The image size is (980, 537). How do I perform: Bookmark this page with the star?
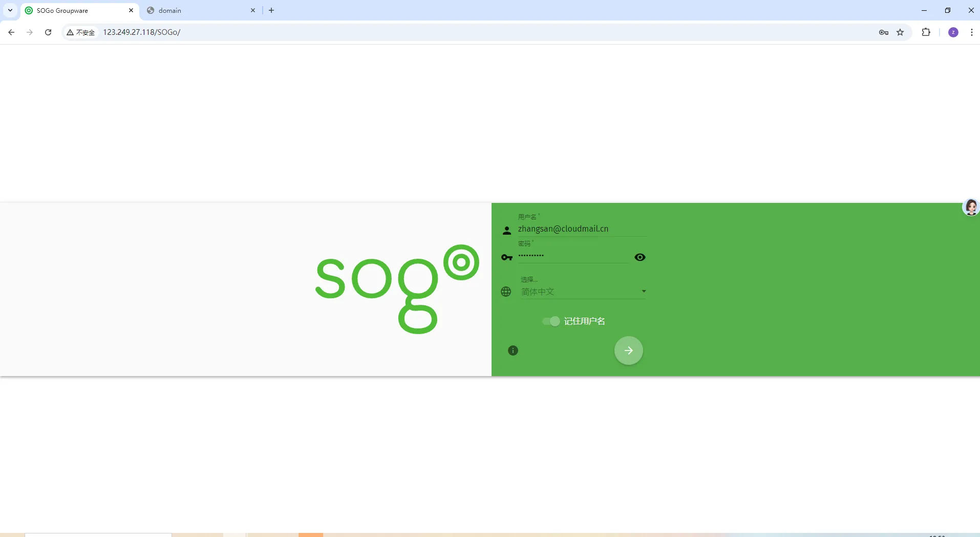pos(900,32)
